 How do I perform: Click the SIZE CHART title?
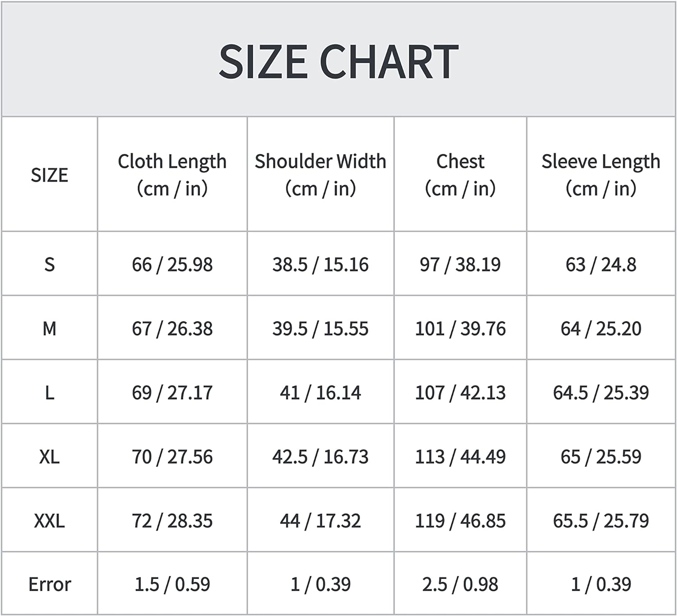[338, 62]
